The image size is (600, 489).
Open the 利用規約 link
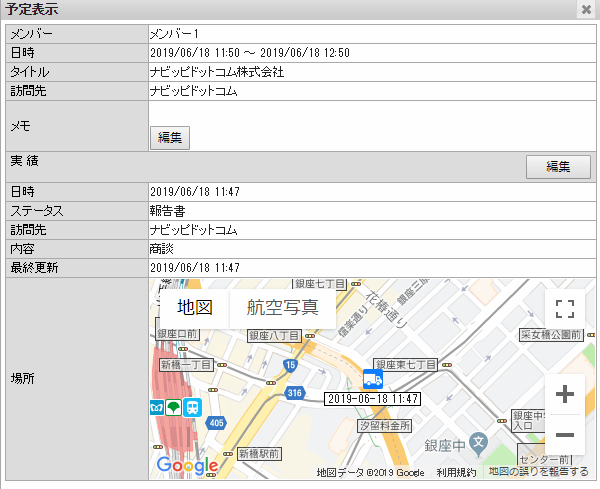click(x=456, y=472)
